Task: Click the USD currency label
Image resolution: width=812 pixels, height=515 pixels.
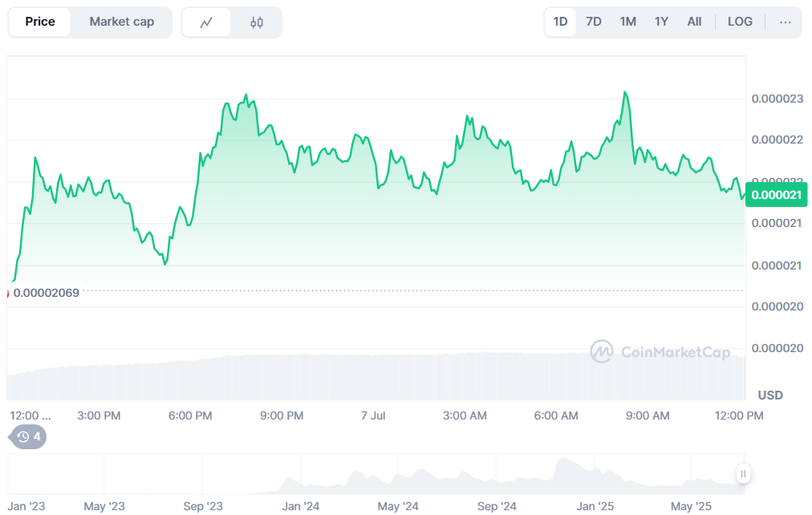Action: [770, 395]
